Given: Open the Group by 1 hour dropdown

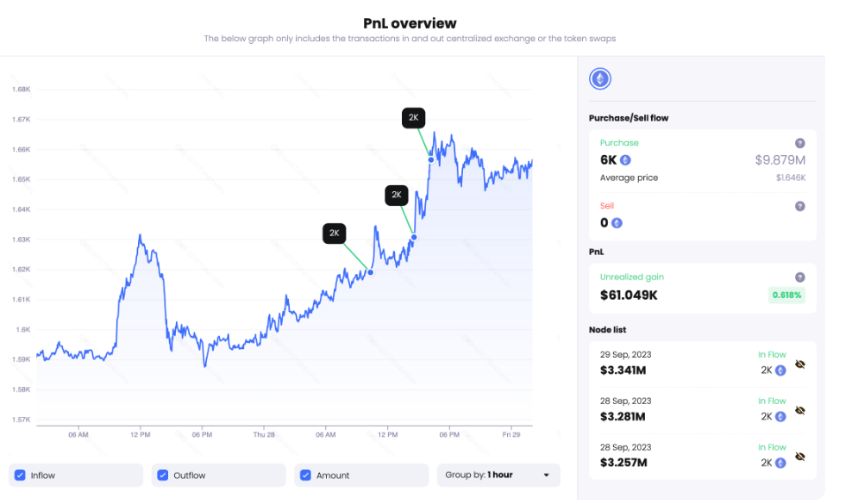Looking at the screenshot, I should point(498,475).
